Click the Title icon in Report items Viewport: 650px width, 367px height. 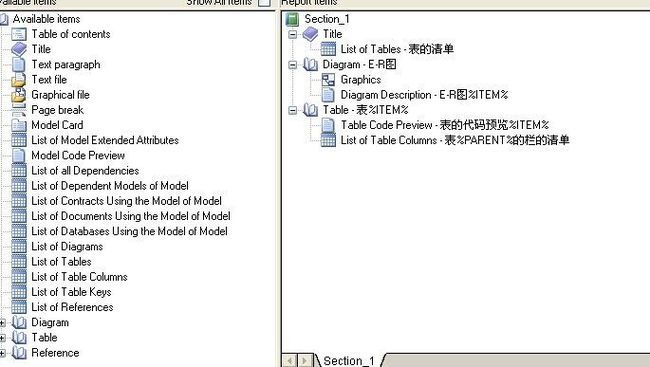[310, 34]
